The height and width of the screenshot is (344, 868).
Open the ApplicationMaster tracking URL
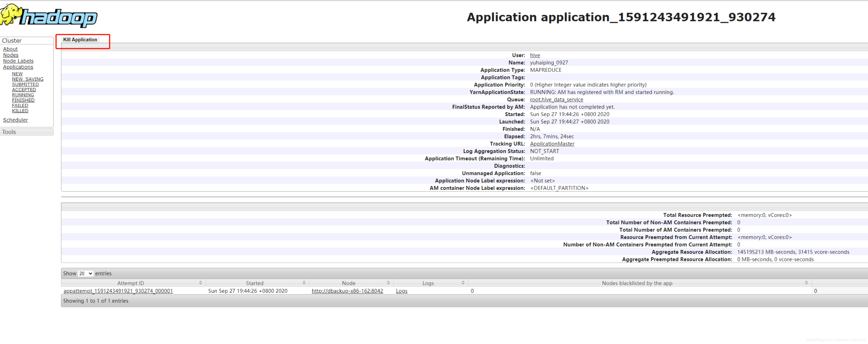pyautogui.click(x=552, y=144)
